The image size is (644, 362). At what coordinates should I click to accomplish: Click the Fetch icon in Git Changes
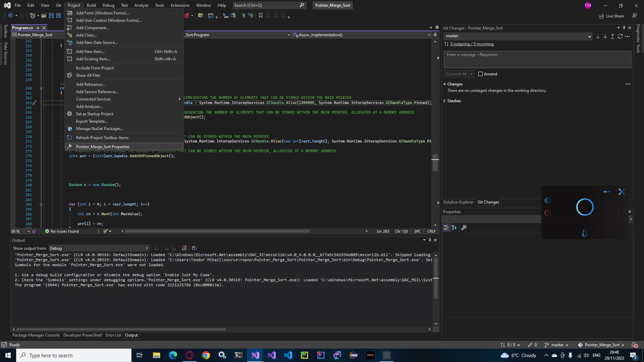(598, 36)
